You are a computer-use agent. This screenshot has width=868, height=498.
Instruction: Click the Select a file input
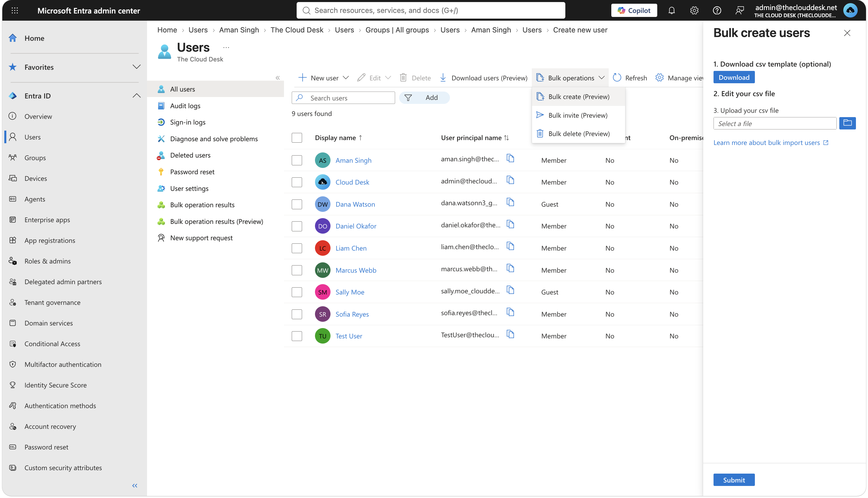(775, 123)
